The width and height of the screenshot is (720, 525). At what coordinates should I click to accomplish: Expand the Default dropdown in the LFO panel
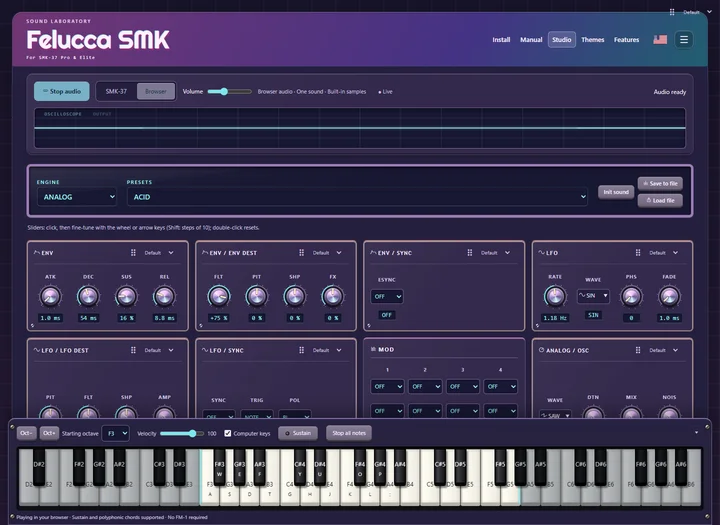point(664,253)
